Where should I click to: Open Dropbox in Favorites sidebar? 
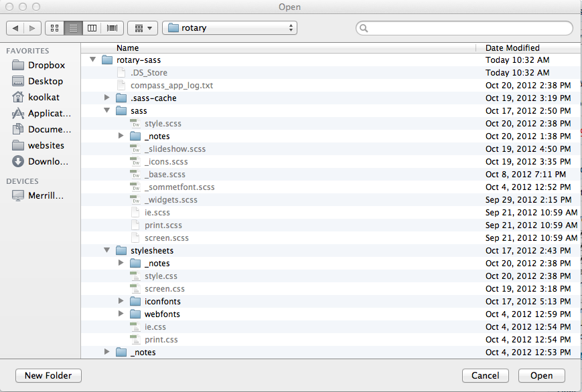pos(39,66)
